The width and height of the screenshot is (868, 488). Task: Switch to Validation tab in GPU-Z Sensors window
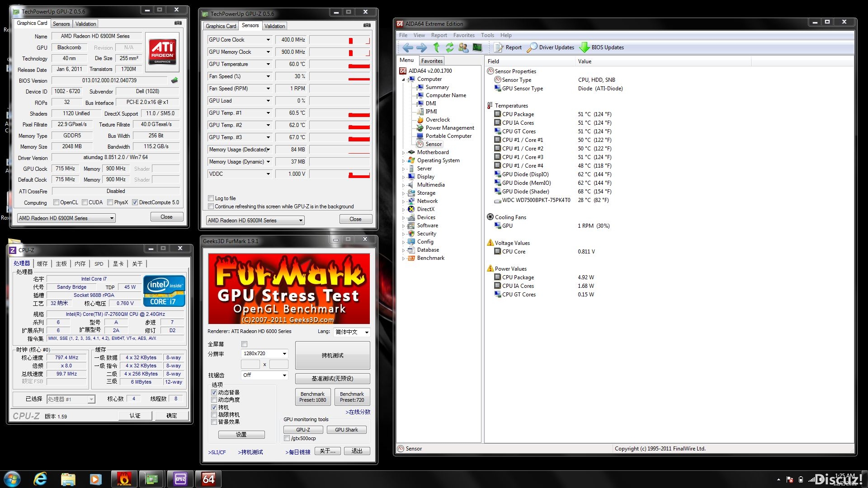(x=274, y=26)
